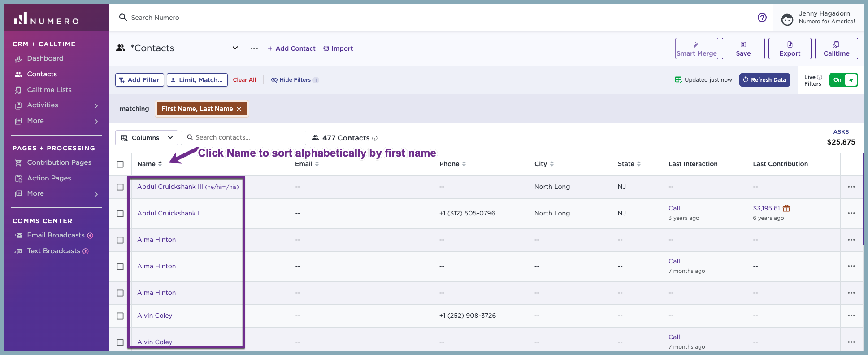Remove the First Name, Last Name filter chip
868x355 pixels.
click(239, 109)
